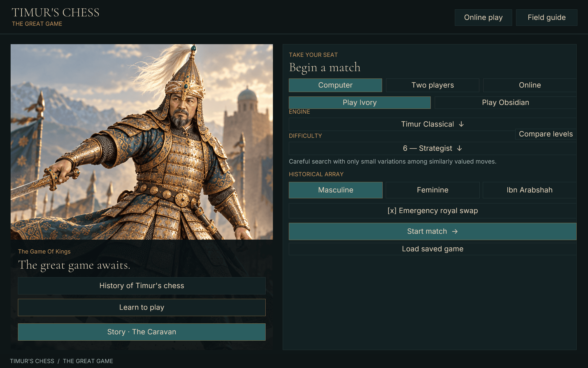
Task: Choose the Masculine historical array
Action: pos(336,190)
